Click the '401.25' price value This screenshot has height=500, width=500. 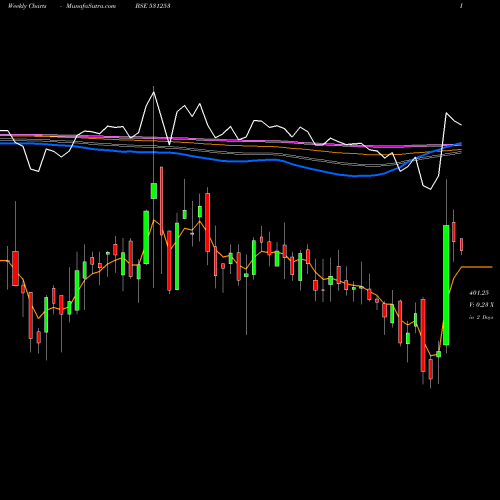point(479,293)
